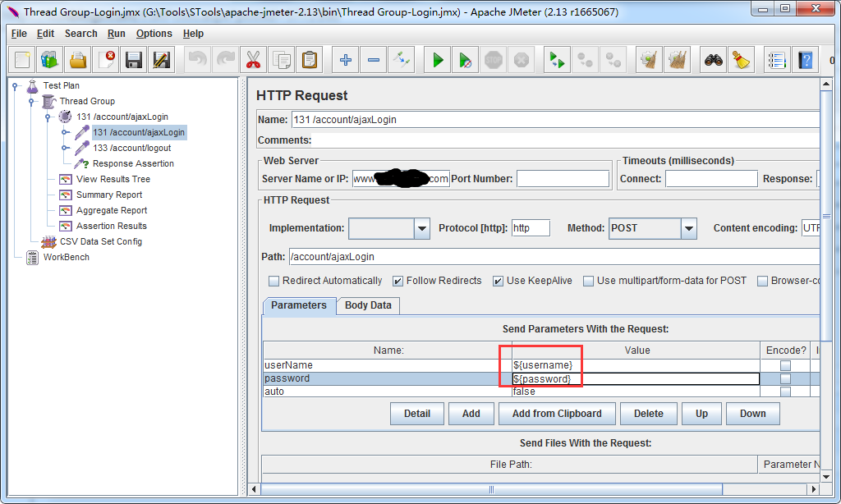Click Start no pauses icon
This screenshot has width=841, height=504.
click(x=466, y=60)
